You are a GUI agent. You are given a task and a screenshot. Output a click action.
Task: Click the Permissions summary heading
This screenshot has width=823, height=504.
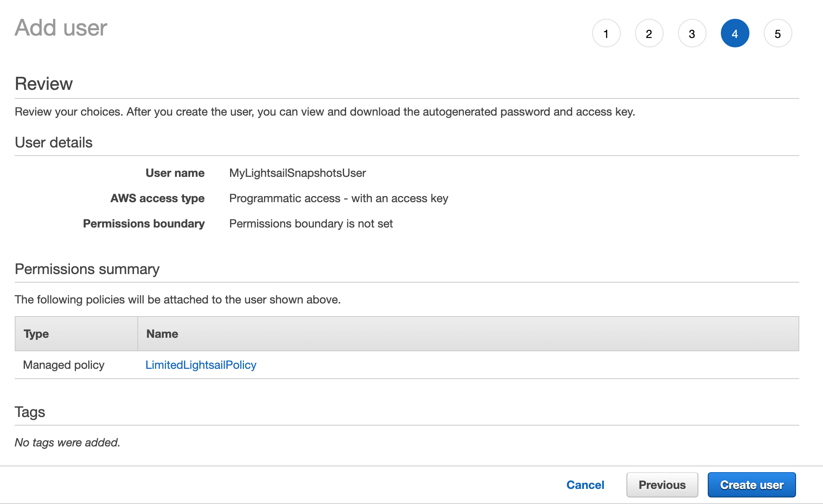(87, 269)
